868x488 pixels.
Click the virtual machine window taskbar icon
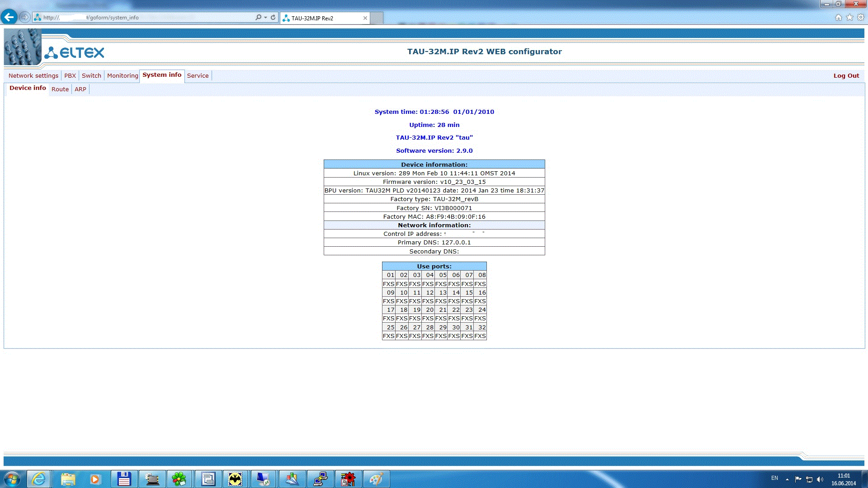coord(208,479)
